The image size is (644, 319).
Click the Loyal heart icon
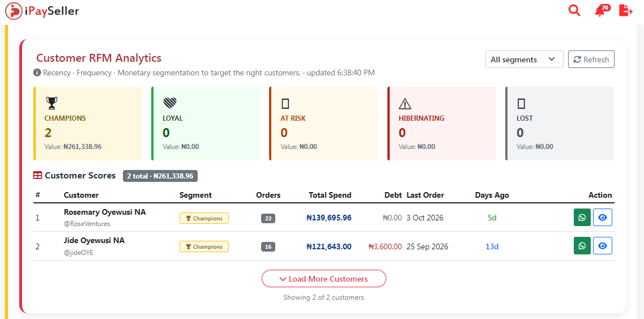[169, 103]
